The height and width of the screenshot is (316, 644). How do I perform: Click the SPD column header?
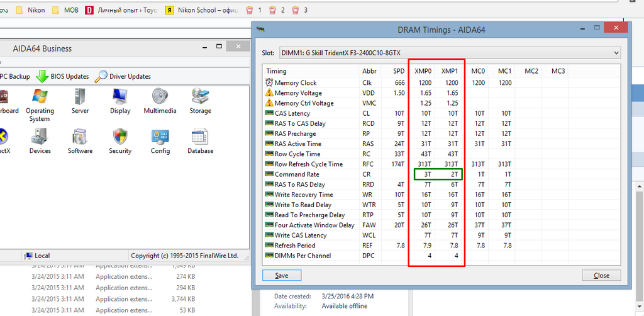pyautogui.click(x=394, y=71)
